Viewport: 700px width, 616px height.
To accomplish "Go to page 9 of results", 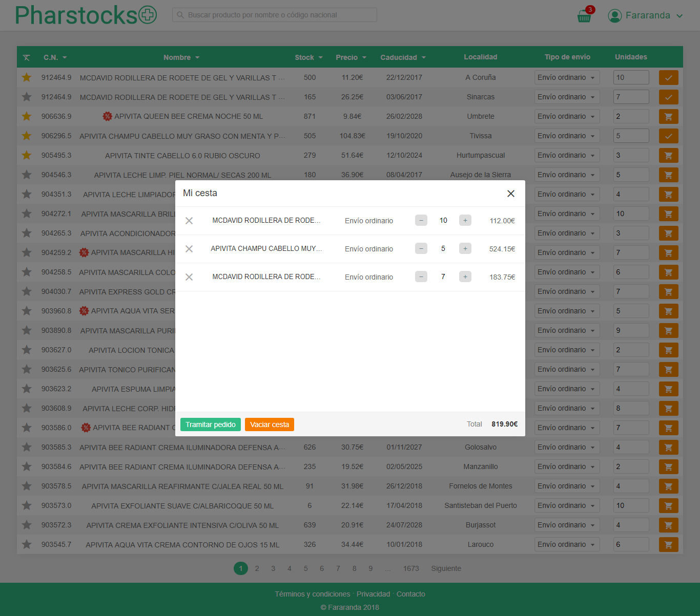I will tap(370, 568).
